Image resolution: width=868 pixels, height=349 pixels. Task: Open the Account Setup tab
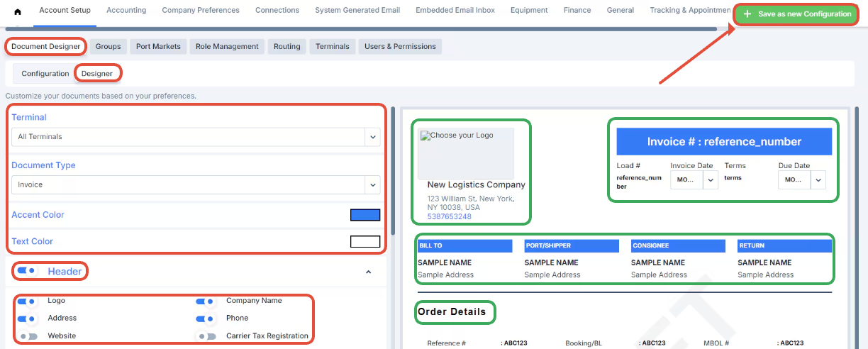pyautogui.click(x=65, y=10)
